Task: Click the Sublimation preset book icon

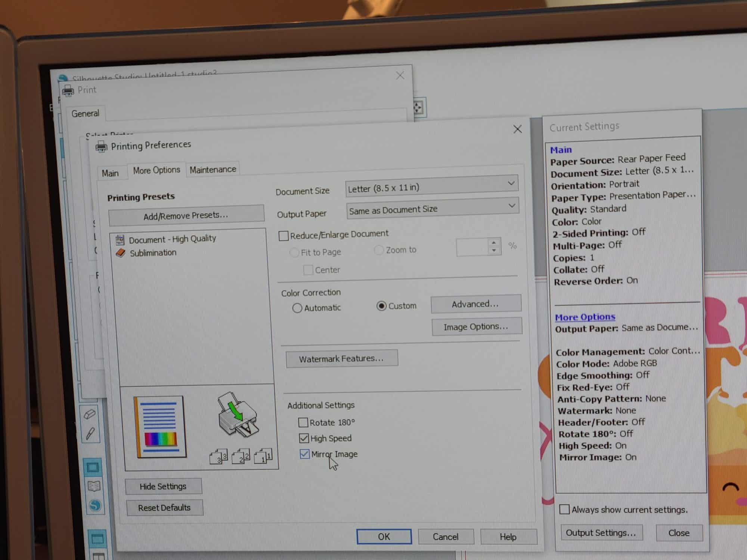Action: pos(120,253)
